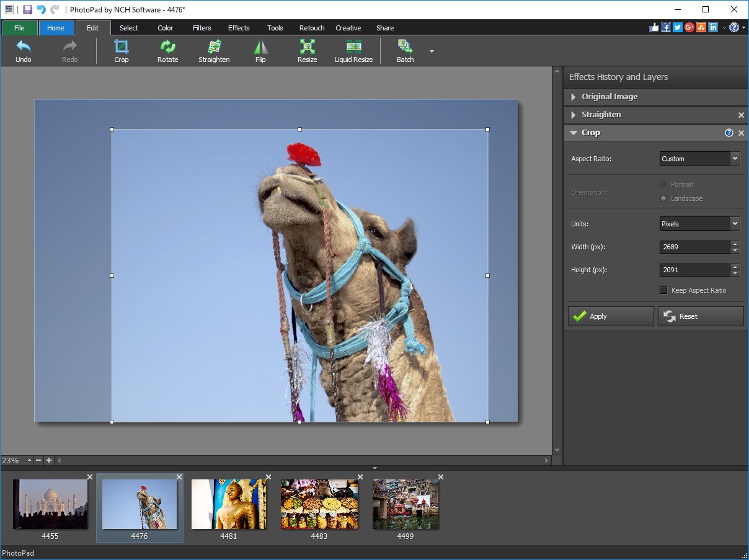Open the help icon on Crop panel
The image size is (749, 560).
[x=729, y=132]
